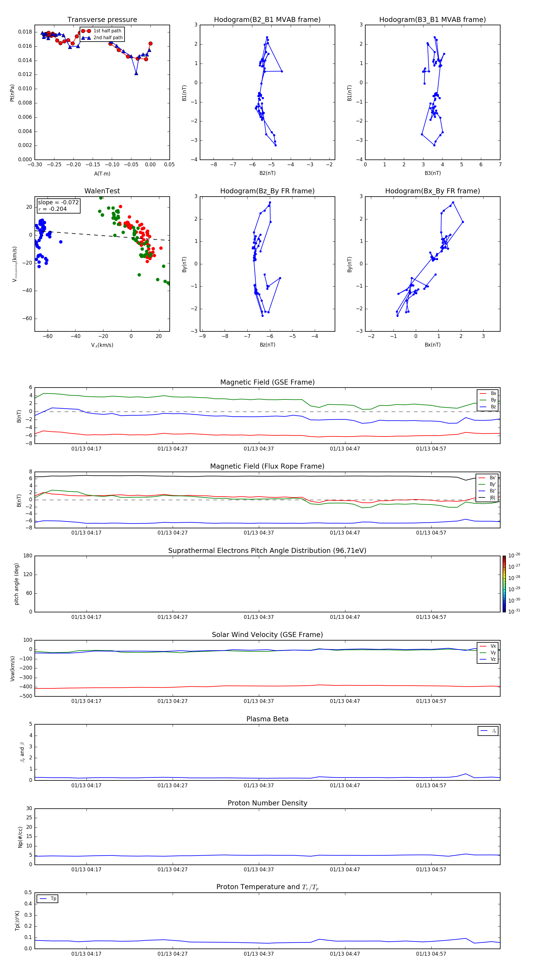Screen dimensions: 535x980
Task: Select the 'Hodogram(Bz_By FR frame)' title
Action: click(x=267, y=191)
